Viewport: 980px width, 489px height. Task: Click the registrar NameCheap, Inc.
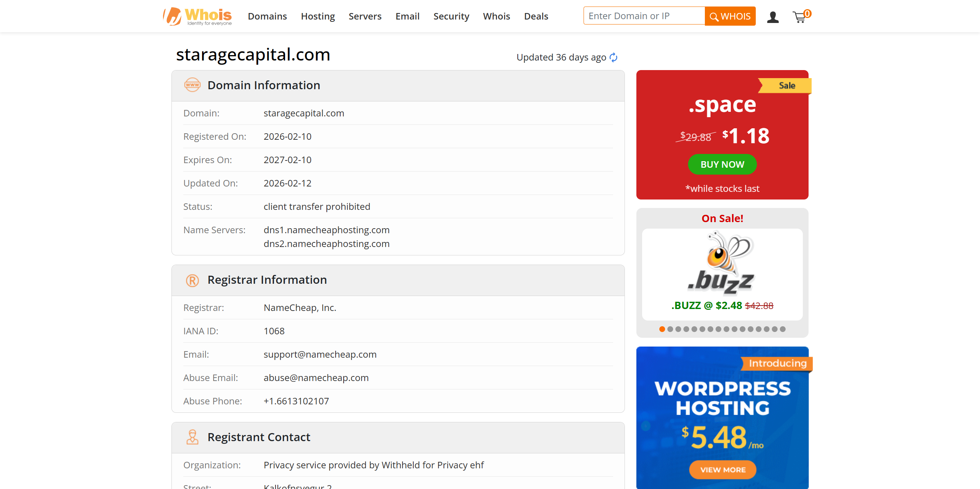300,308
